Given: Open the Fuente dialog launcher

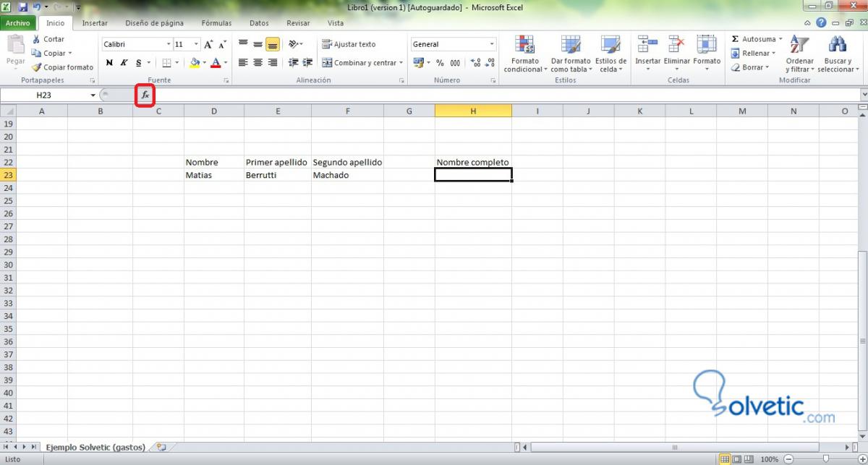Looking at the screenshot, I should (x=226, y=81).
